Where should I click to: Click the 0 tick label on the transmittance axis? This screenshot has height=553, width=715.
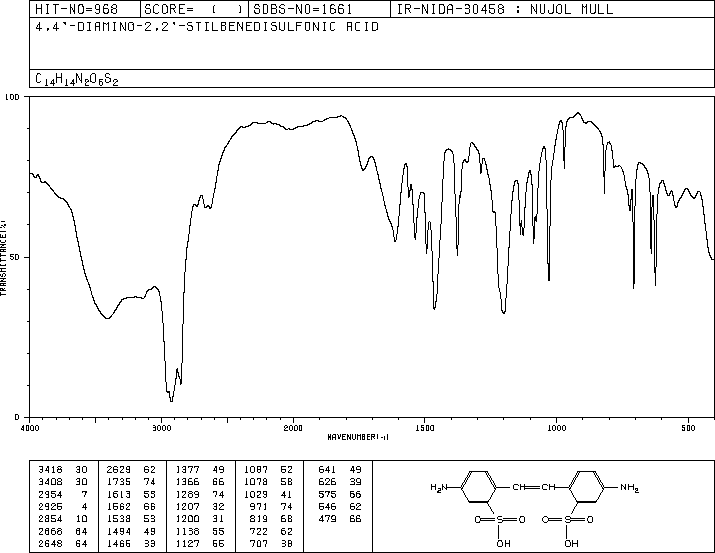[x=18, y=417]
